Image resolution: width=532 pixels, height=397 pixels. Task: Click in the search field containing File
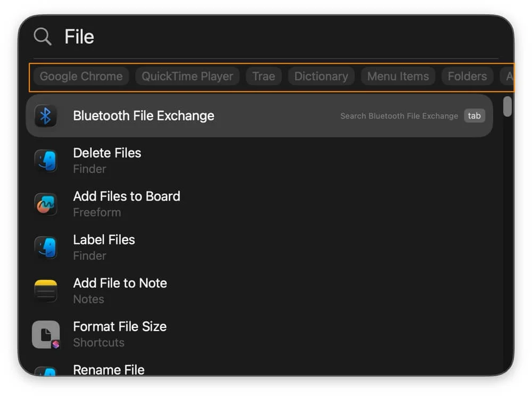pyautogui.click(x=266, y=37)
